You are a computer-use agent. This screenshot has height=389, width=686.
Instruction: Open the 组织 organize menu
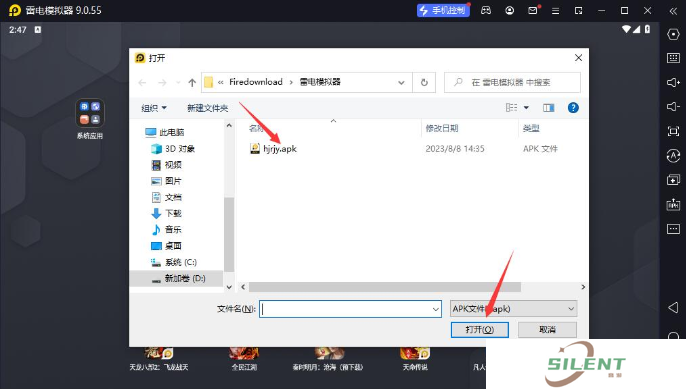pyautogui.click(x=154, y=108)
